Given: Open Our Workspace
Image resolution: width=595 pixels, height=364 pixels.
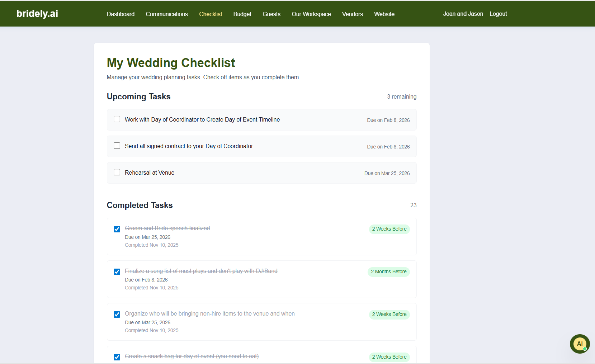Looking at the screenshot, I should coord(311,14).
